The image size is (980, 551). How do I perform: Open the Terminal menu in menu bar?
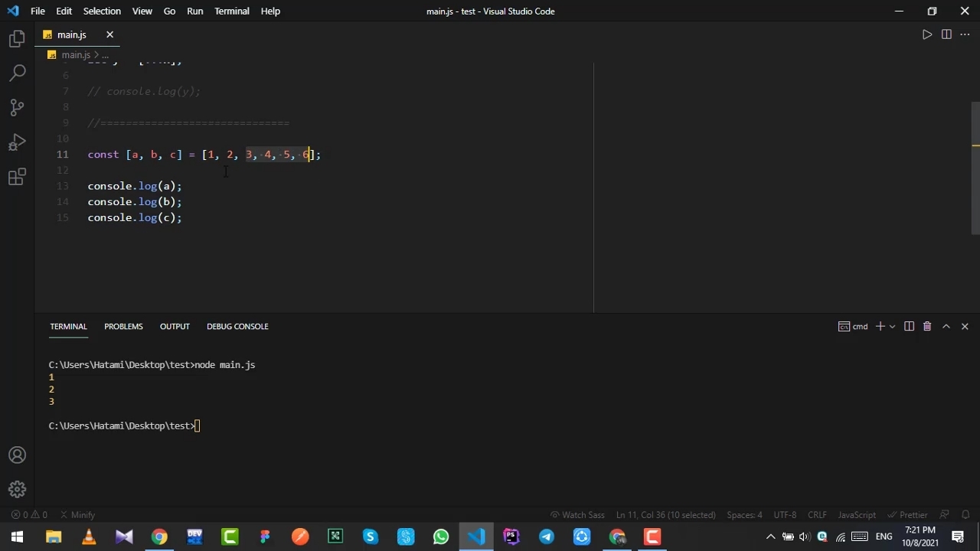coord(231,11)
